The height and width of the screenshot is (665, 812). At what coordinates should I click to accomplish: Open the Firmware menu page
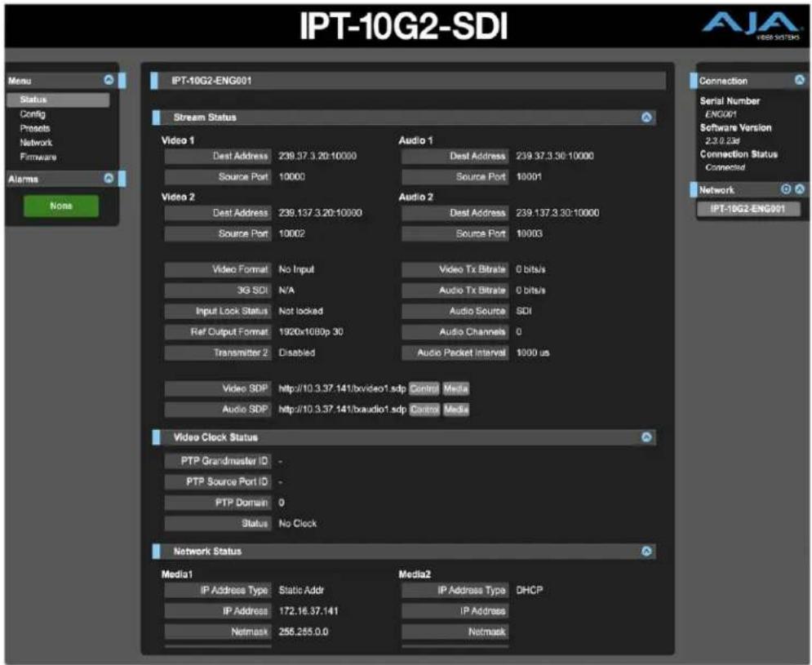38,157
